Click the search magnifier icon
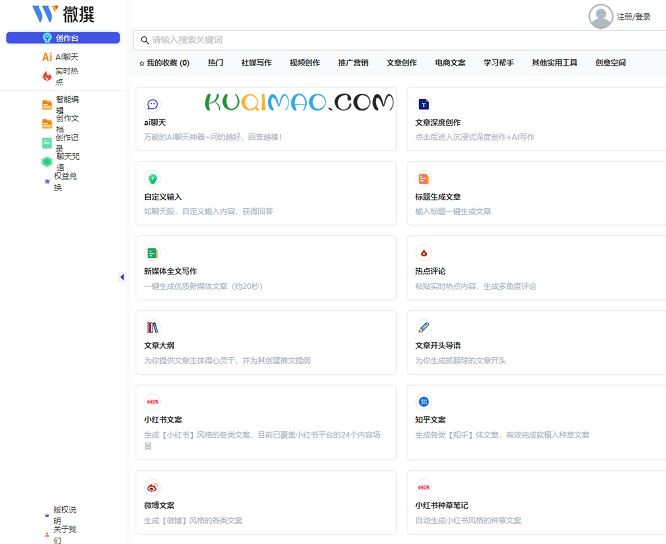Viewport: 666px width, 544px height. click(x=145, y=40)
